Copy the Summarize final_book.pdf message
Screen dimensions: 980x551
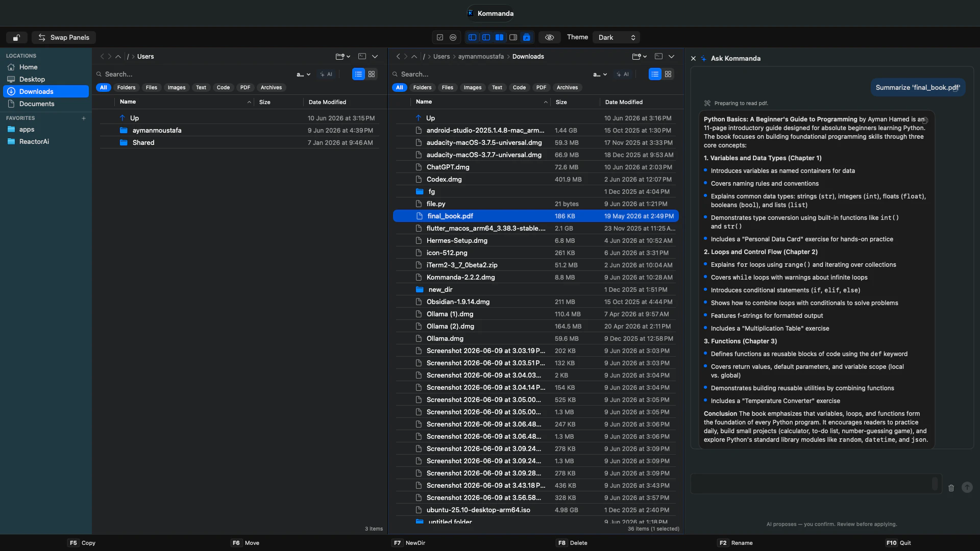(x=956, y=88)
